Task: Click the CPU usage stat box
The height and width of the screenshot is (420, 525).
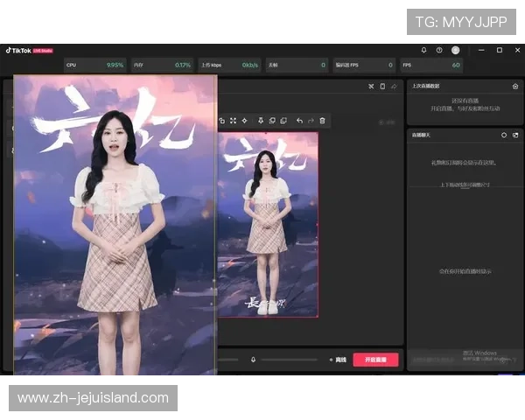Action: point(94,65)
